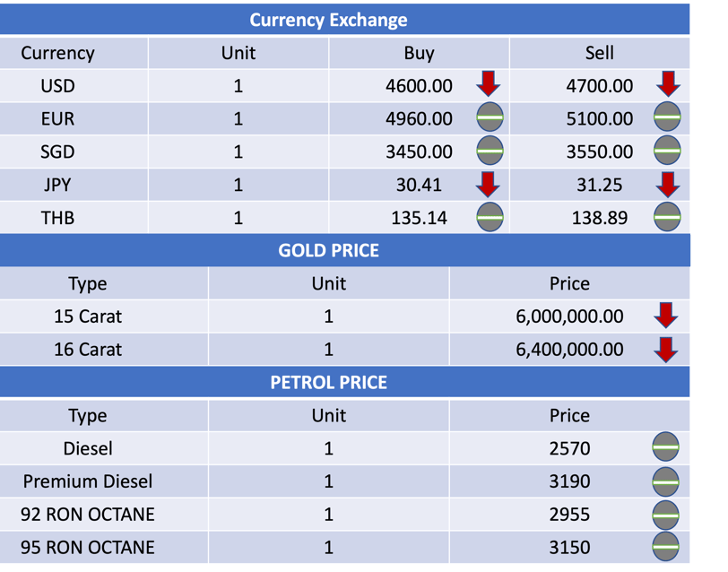Click the Sell column header
Screen dimensions: 728x572
[x=599, y=53]
